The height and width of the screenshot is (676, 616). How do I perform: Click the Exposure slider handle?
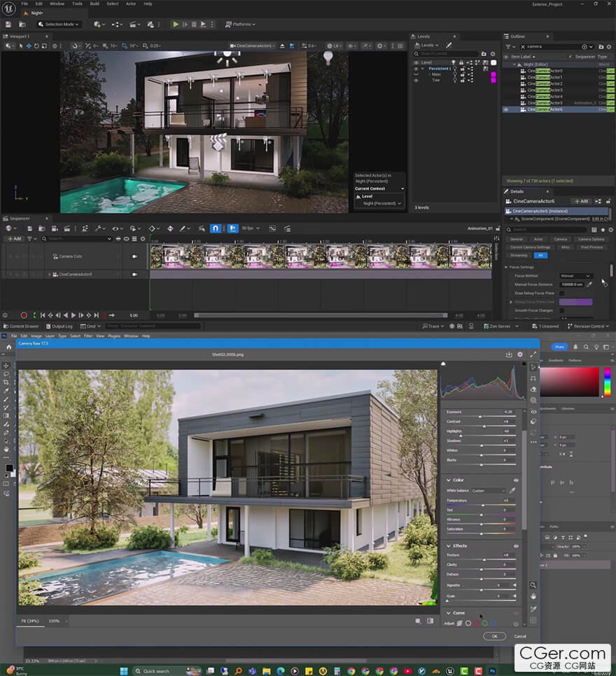click(480, 416)
